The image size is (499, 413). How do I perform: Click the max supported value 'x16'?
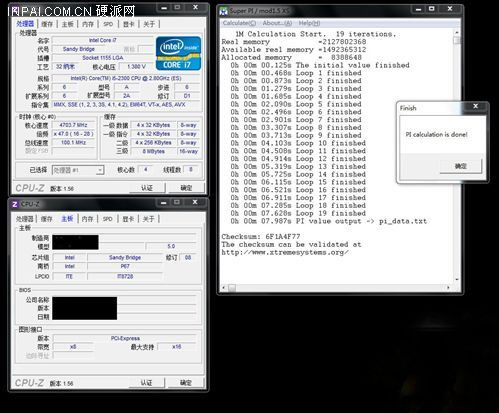pyautogui.click(x=177, y=347)
